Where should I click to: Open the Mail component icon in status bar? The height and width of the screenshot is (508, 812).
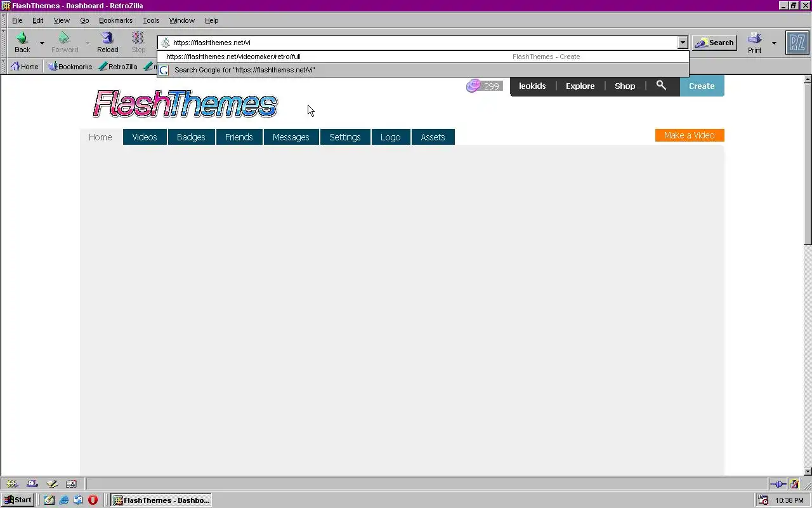pyautogui.click(x=32, y=484)
